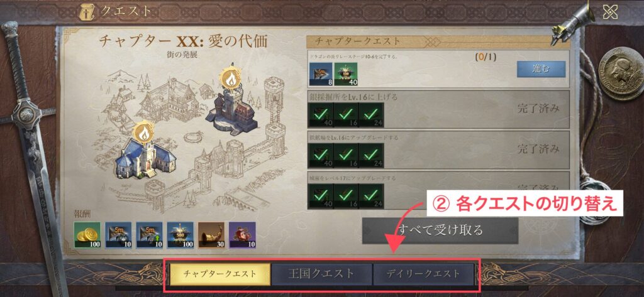Click last checkmarked reward in 城塞 quest

pos(371,196)
